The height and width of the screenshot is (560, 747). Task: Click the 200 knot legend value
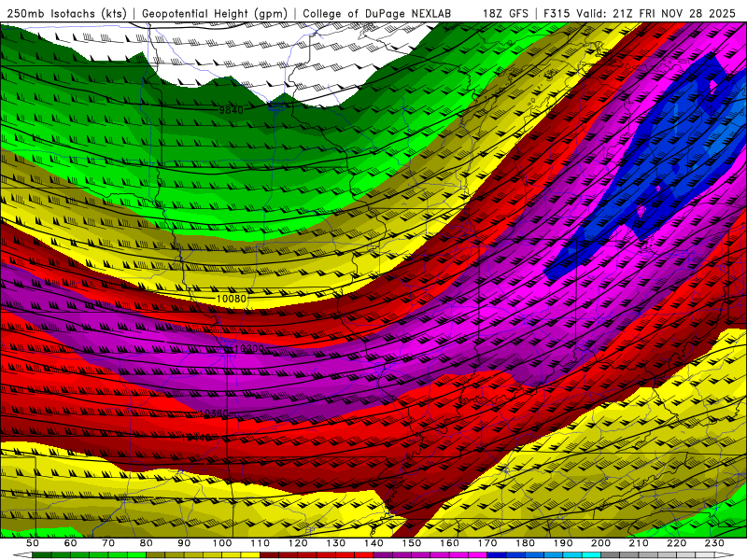tap(601, 543)
